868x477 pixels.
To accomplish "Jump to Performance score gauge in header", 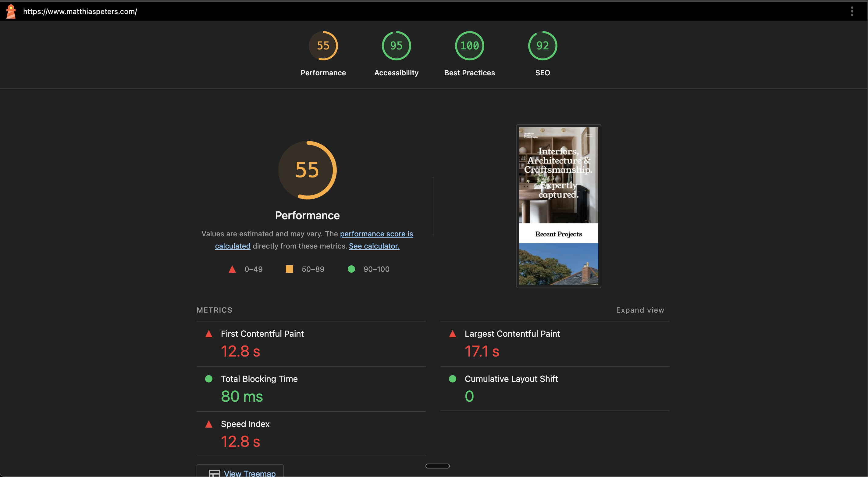I will tap(323, 46).
